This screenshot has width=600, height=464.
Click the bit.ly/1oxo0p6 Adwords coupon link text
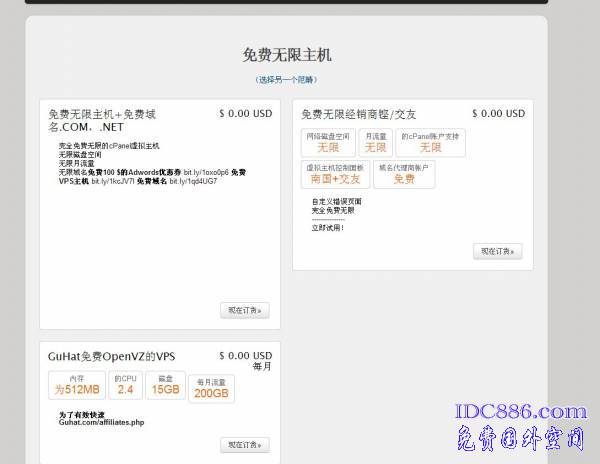pos(205,172)
